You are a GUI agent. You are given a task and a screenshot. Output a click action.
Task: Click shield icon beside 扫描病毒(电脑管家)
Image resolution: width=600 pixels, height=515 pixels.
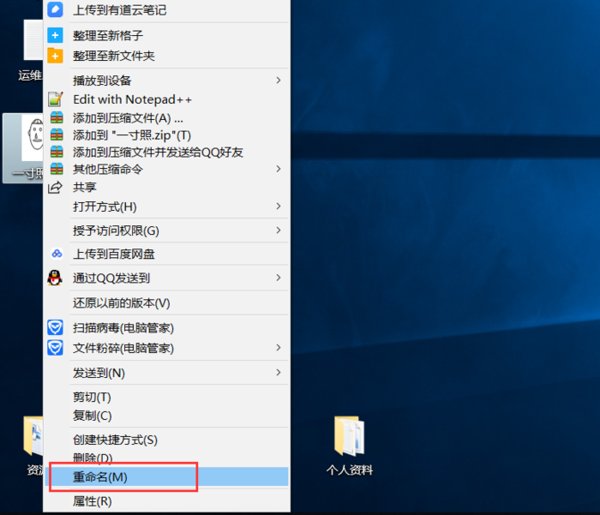pyautogui.click(x=55, y=328)
